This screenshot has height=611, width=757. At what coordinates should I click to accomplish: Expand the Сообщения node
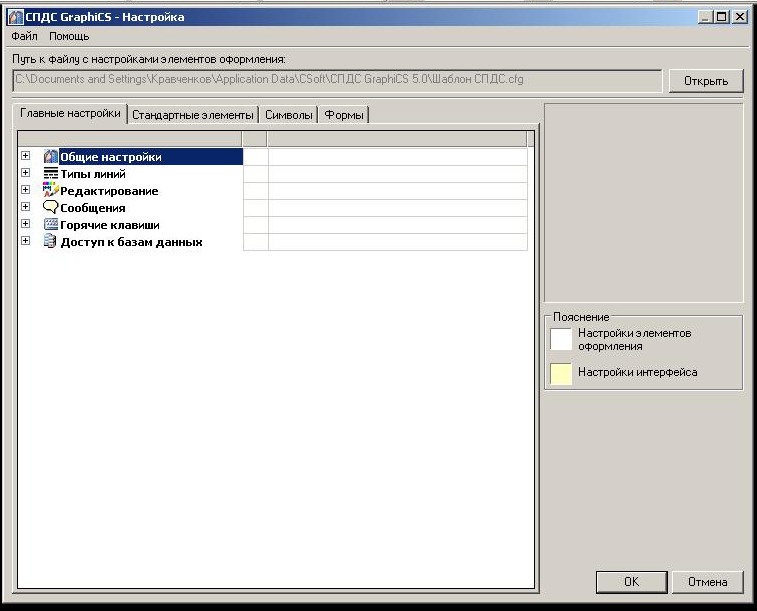(x=26, y=207)
